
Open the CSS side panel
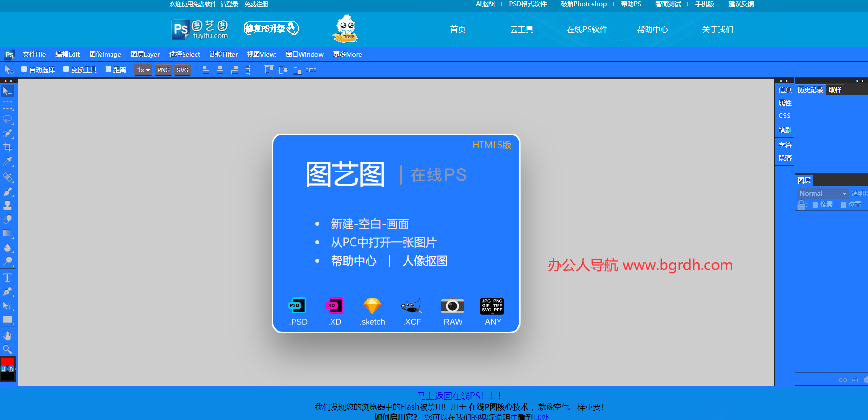click(x=785, y=115)
